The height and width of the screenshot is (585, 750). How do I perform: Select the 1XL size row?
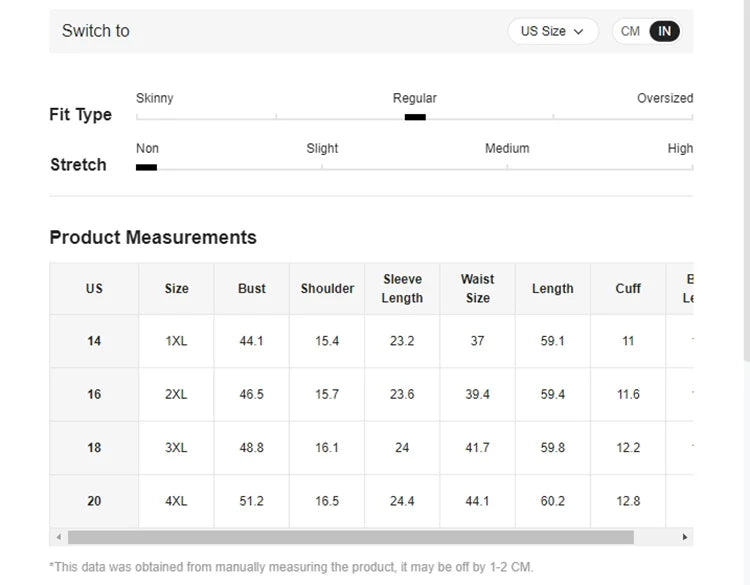pyautogui.click(x=176, y=341)
